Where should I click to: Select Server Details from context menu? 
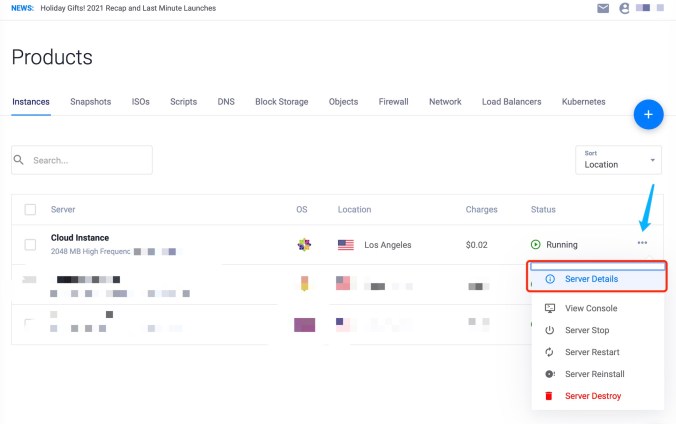(591, 278)
